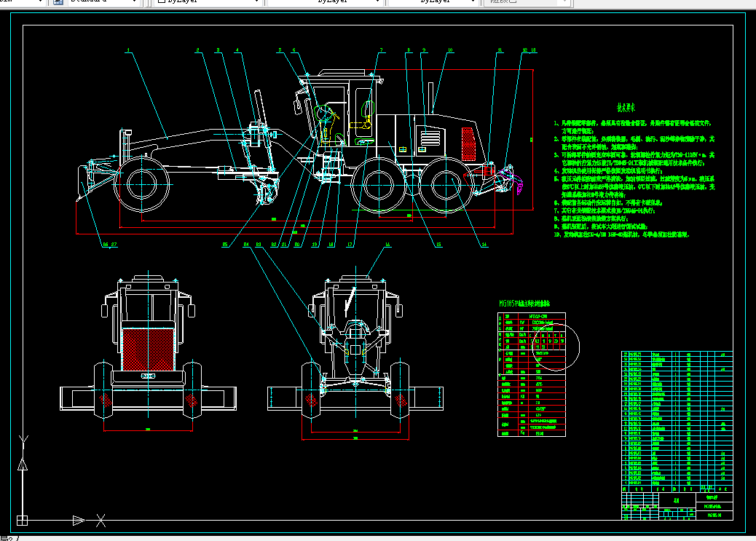This screenshot has height=541, width=756.
Task: Select part callout number 5
Action: pos(280,50)
